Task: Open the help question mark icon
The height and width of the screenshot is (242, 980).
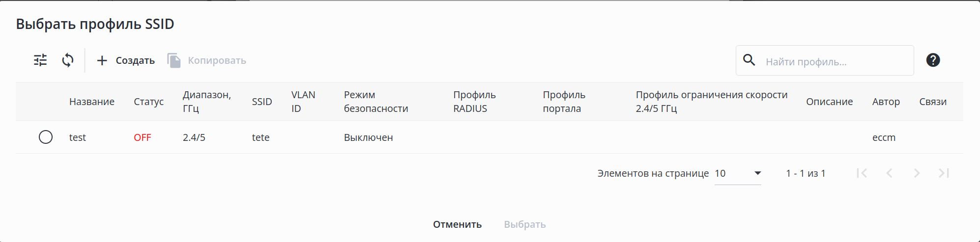Action: tap(933, 60)
